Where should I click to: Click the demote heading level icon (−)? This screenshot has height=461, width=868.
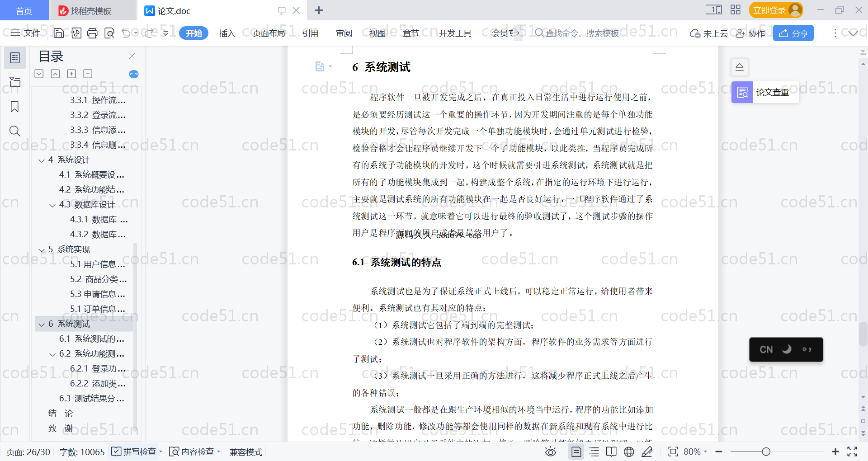pyautogui.click(x=88, y=74)
